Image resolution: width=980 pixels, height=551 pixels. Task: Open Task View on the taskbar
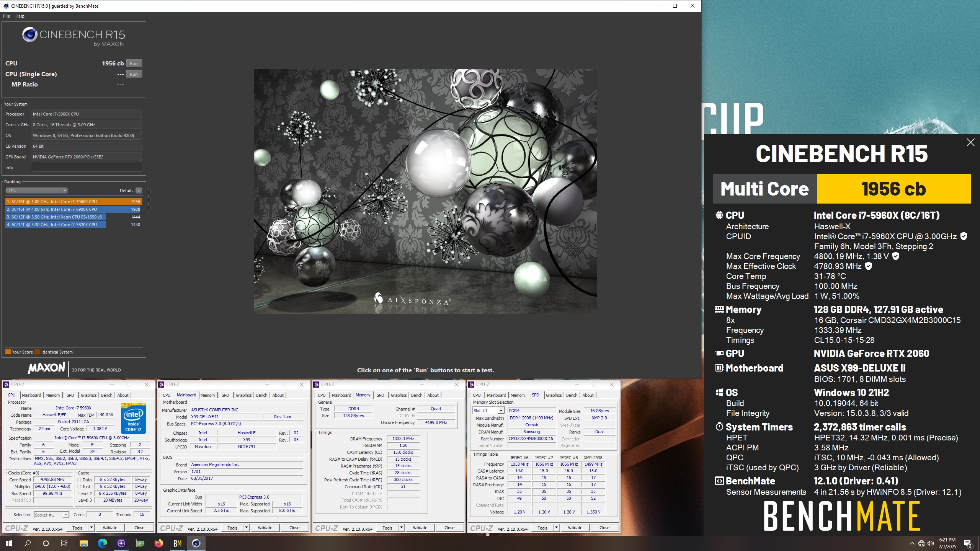(64, 543)
